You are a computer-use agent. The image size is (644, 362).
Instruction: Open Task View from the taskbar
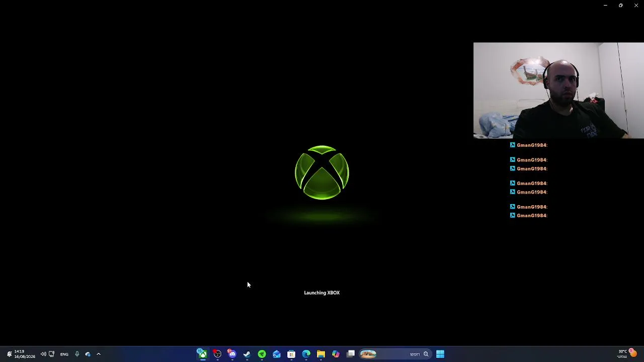pyautogui.click(x=351, y=354)
